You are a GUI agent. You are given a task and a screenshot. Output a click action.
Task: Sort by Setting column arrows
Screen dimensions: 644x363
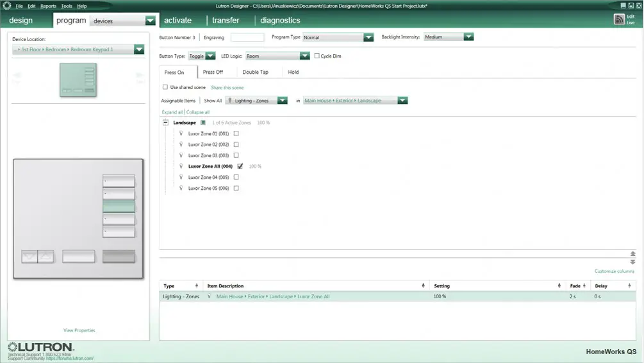(559, 285)
